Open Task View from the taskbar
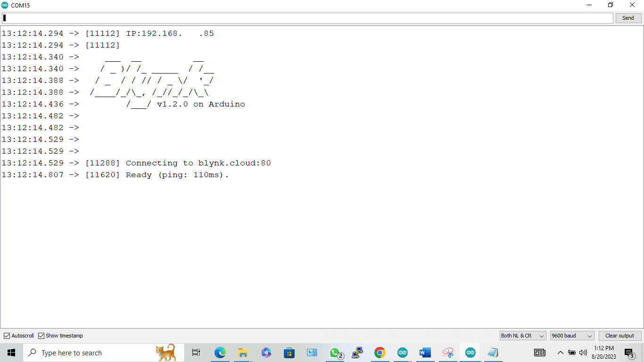644x362 pixels. point(196,353)
